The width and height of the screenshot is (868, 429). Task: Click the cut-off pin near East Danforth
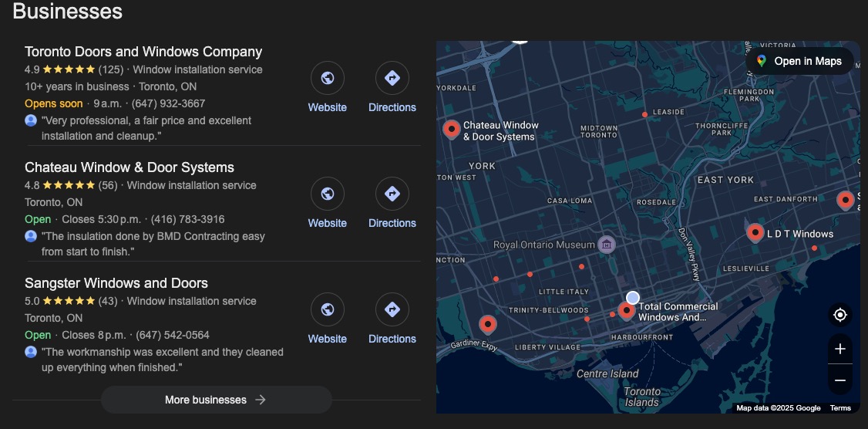click(846, 200)
